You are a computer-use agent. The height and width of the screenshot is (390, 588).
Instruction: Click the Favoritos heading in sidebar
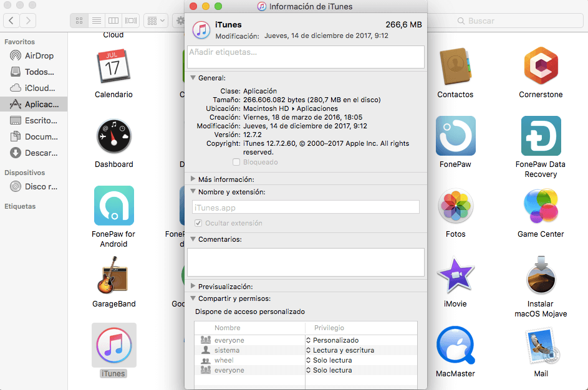(19, 42)
